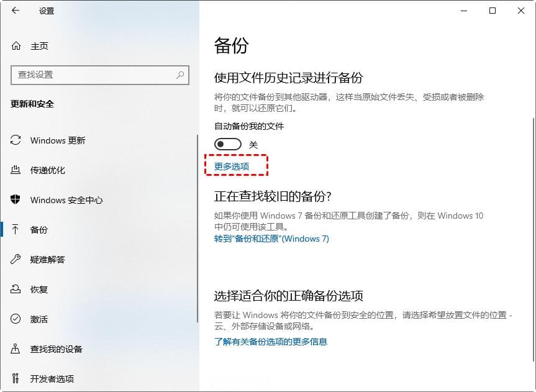Click 选择适合你的正确备份选项 heading
The width and height of the screenshot is (536, 392).
pos(289,296)
